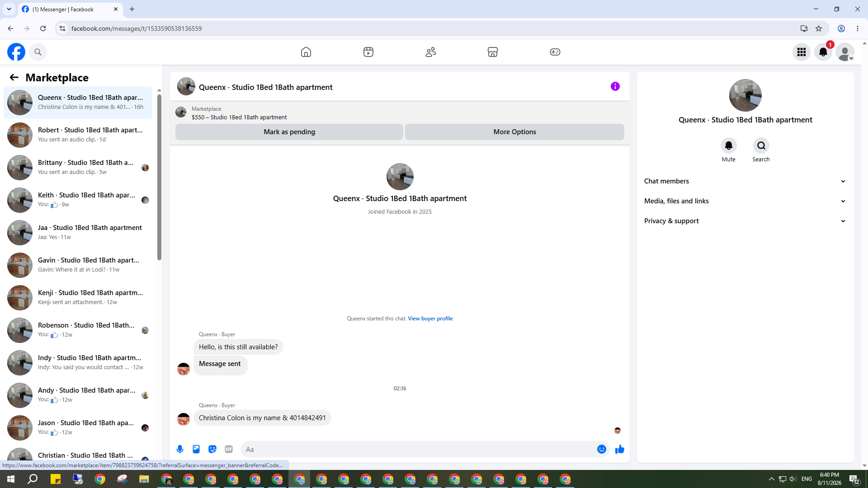Open More Options for the listing
This screenshot has height=488, width=868.
[514, 132]
